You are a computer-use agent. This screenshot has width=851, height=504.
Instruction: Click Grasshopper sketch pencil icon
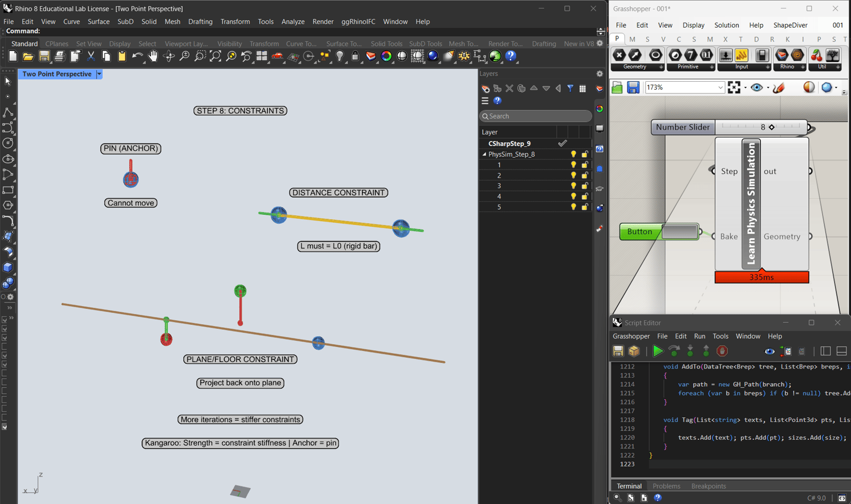coord(779,87)
